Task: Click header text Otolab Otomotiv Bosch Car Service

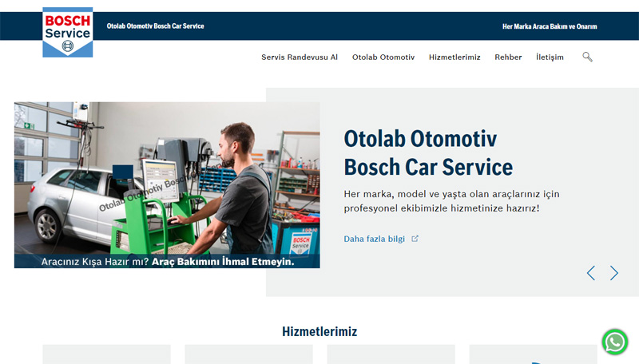Action: coord(155,26)
